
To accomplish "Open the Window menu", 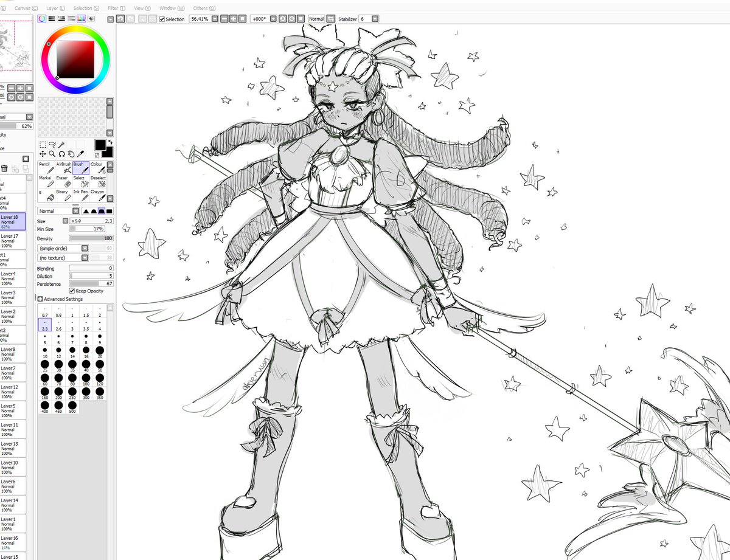I will (x=172, y=8).
